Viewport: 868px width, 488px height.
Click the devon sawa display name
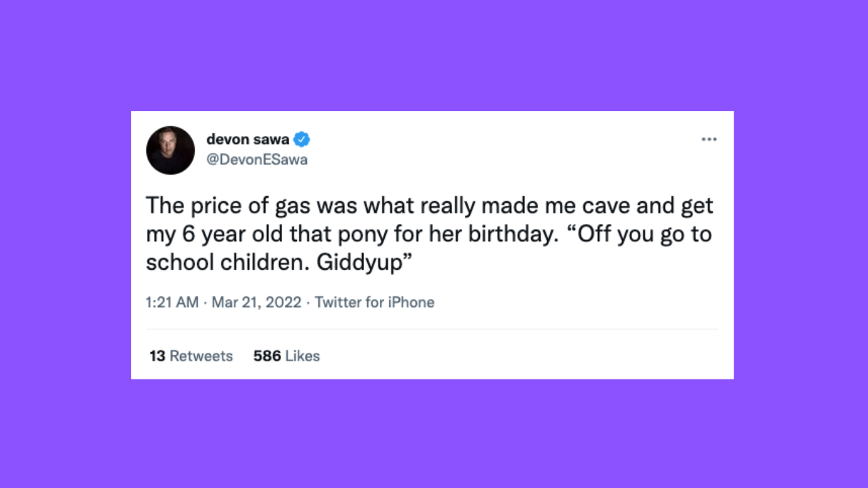click(247, 139)
